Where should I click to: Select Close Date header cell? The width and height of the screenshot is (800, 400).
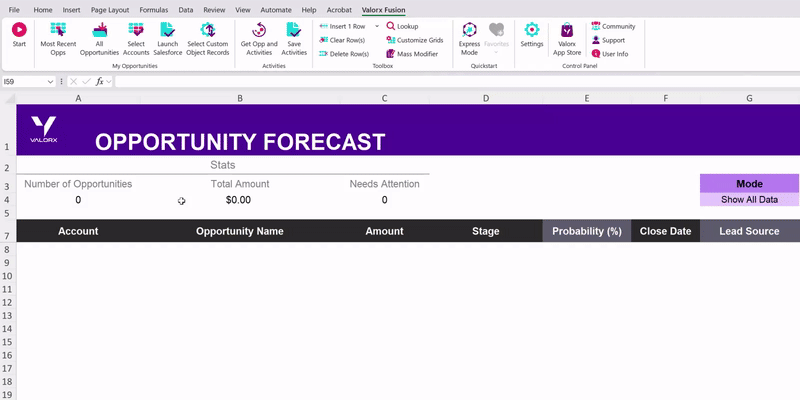pos(665,231)
